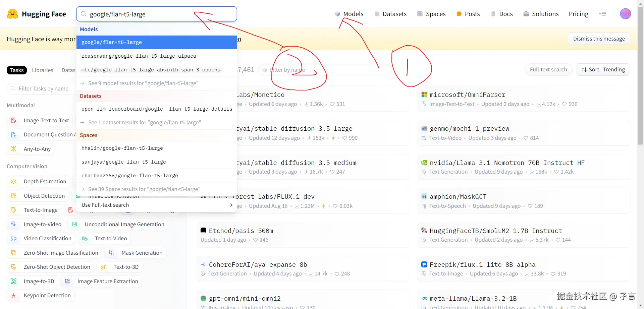Image resolution: width=644 pixels, height=309 pixels.
Task: Select the Depth Estimation task icon
Action: (x=13, y=181)
